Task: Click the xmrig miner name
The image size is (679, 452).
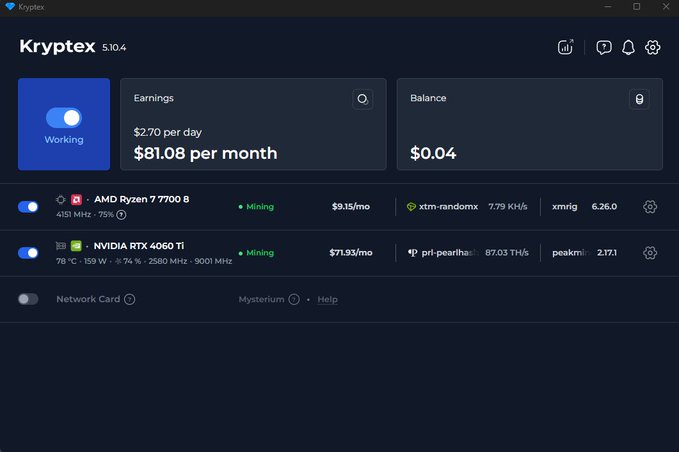Action: [x=565, y=207]
